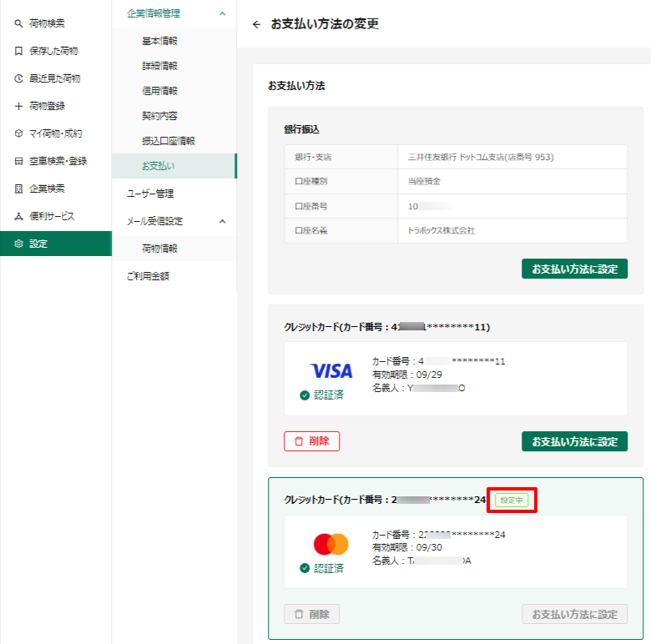Image resolution: width=651 pixels, height=644 pixels.
Task: Open 荷物登録 in sidebar
Action: pyautogui.click(x=56, y=106)
